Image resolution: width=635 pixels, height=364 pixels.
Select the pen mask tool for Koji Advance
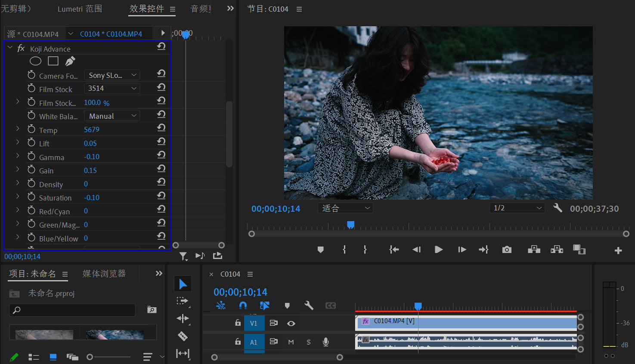70,61
